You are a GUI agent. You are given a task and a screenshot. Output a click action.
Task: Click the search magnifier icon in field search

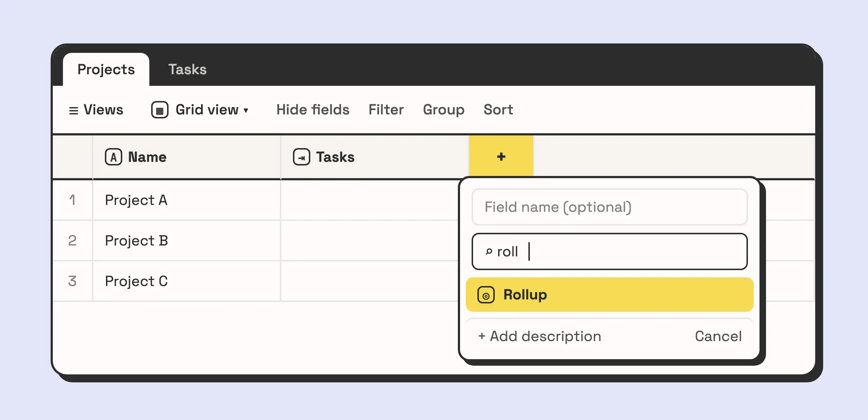489,251
